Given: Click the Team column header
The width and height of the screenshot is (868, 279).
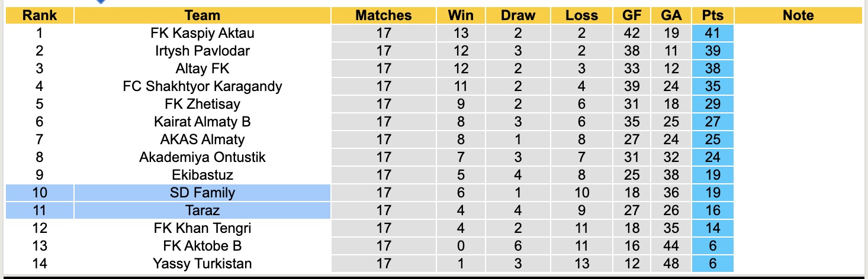Looking at the screenshot, I should coord(202,15).
